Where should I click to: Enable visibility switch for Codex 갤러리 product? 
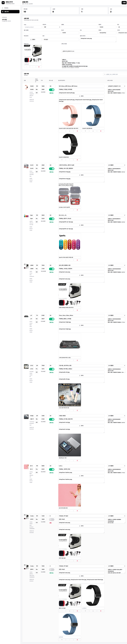52,570
